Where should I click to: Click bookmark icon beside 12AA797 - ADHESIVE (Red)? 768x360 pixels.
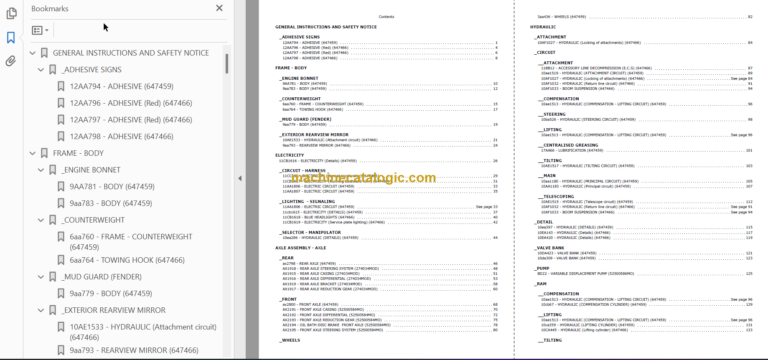(x=61, y=120)
